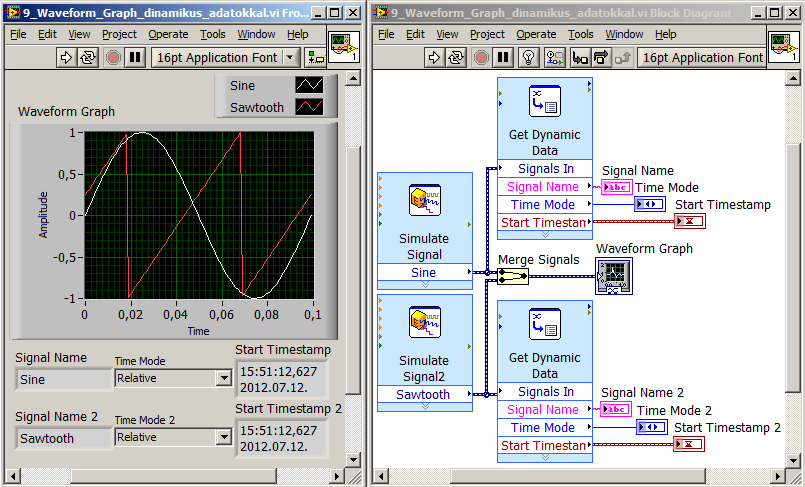Select lower Get Dynamic Data icon
Viewport: 805px width, 487px height.
(x=545, y=324)
